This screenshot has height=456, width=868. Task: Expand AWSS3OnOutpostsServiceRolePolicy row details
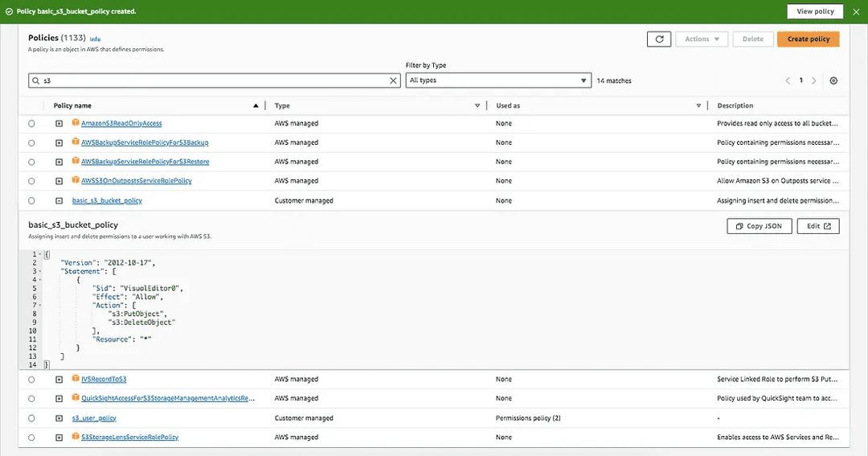59,181
